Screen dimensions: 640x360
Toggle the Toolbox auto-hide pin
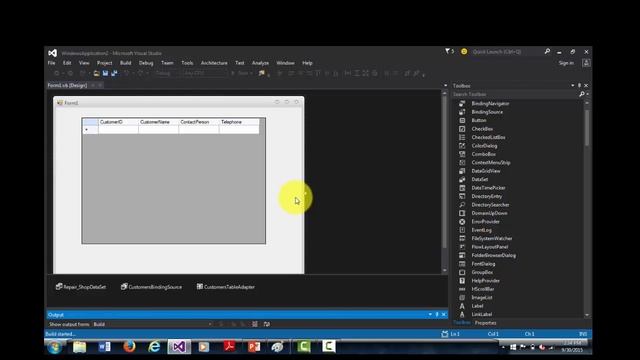(579, 85)
